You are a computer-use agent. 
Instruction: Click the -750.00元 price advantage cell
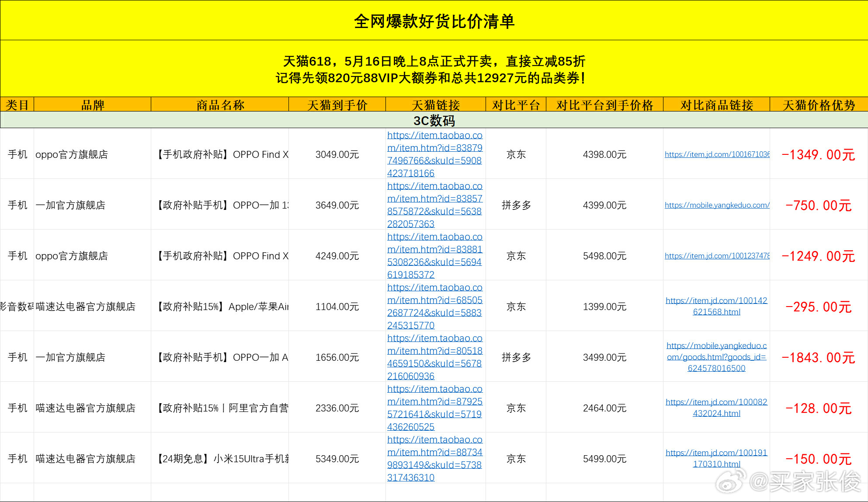818,205
